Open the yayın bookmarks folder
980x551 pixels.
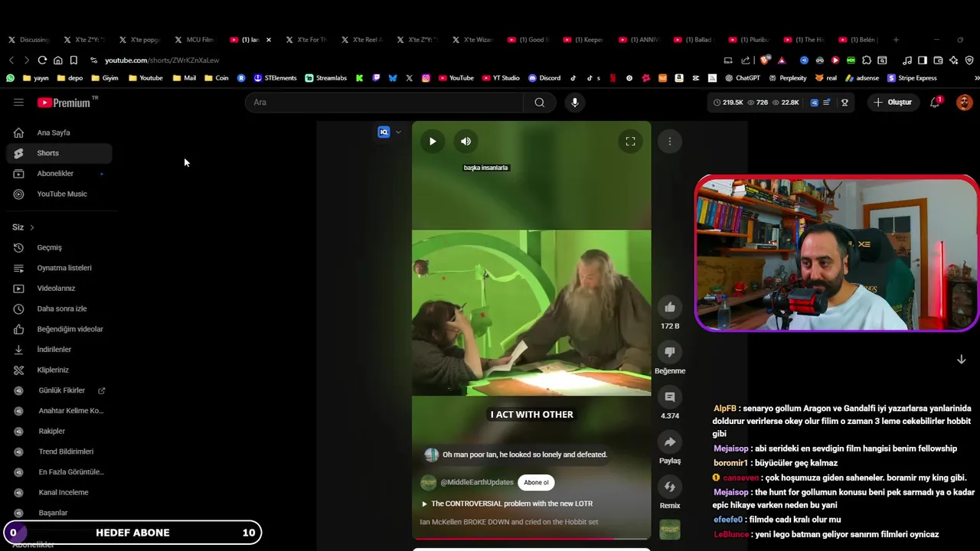coord(36,78)
